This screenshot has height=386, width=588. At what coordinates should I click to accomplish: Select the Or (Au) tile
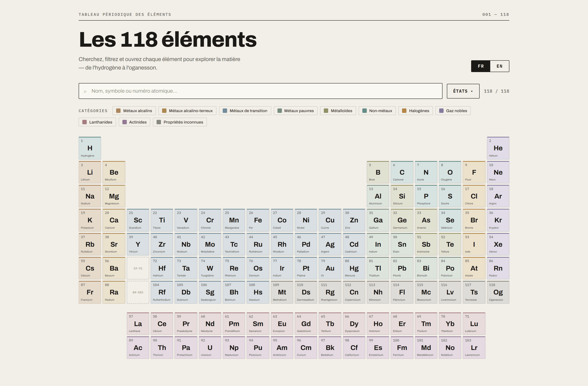click(330, 268)
